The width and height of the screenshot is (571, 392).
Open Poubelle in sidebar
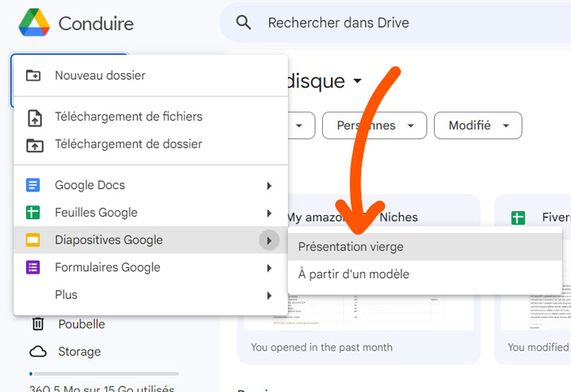point(82,324)
